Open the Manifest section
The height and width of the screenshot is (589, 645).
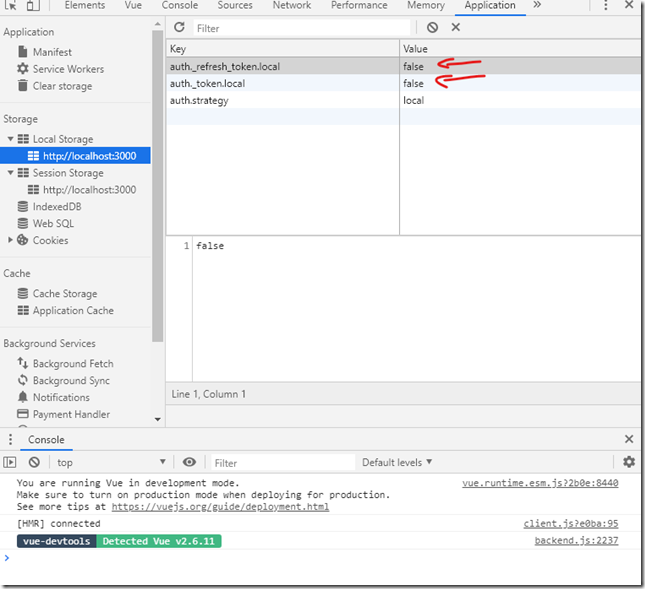pos(52,52)
